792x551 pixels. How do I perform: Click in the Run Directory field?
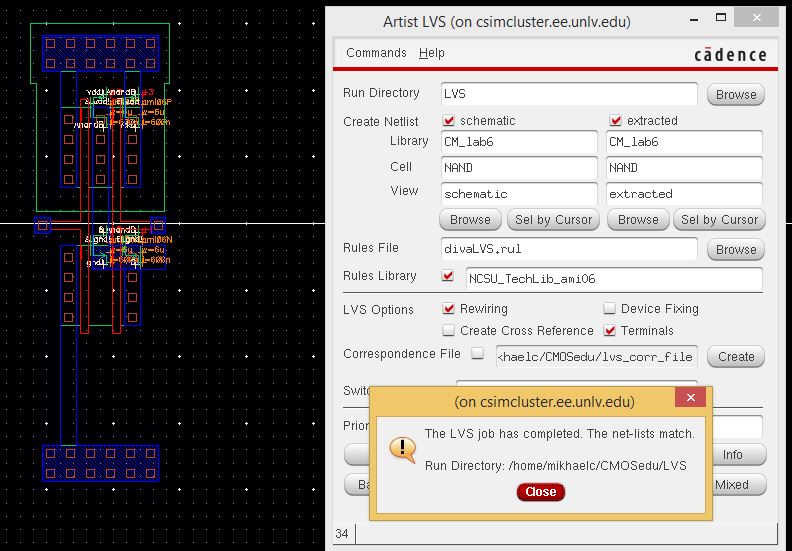pyautogui.click(x=570, y=94)
